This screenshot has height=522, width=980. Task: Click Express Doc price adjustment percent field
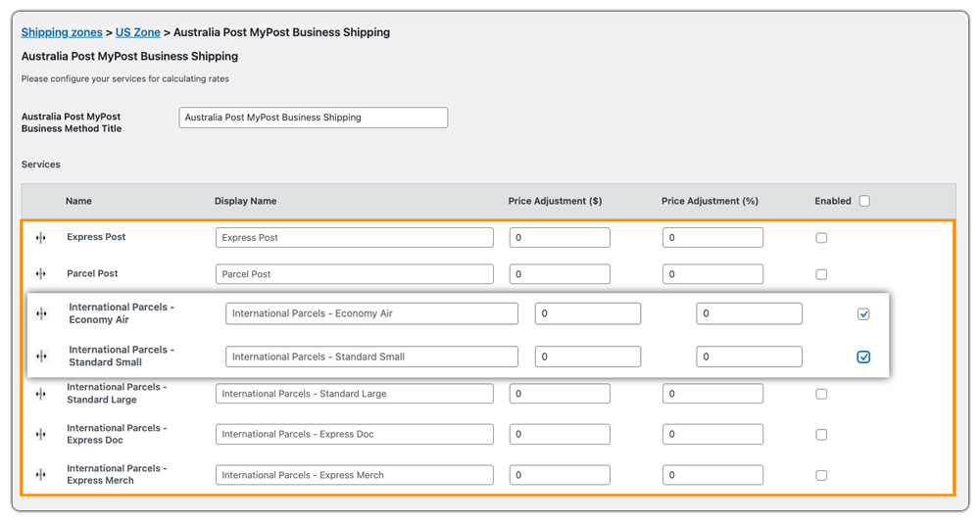click(x=712, y=435)
